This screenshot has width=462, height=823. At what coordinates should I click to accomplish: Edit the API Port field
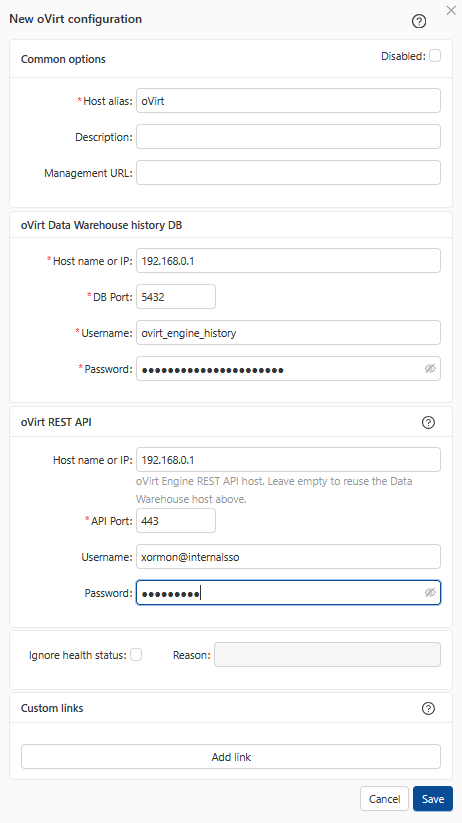click(x=176, y=521)
